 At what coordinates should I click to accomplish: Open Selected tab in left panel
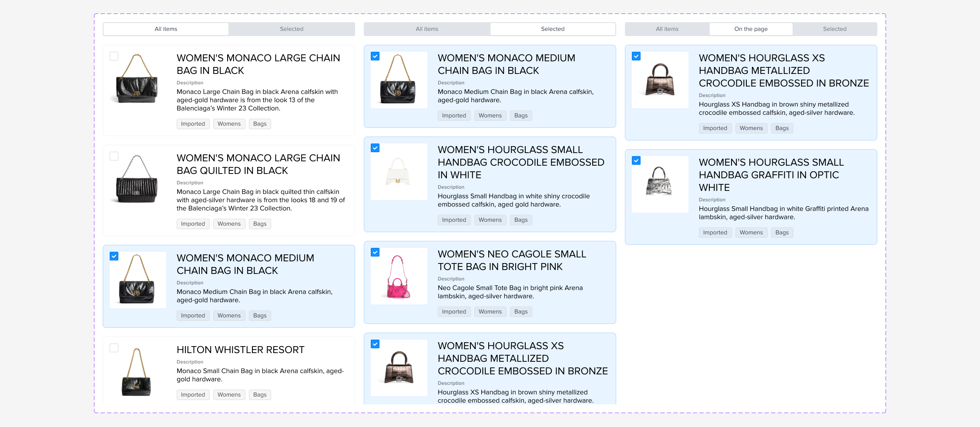(x=292, y=29)
